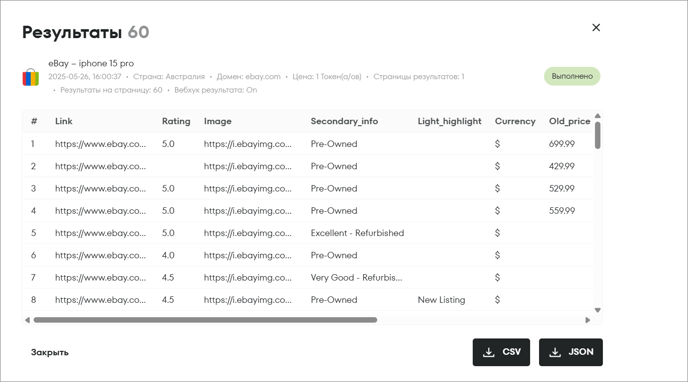Screen dimensions: 688x382
Task: Click the image URL in row 2
Action: click(x=247, y=166)
